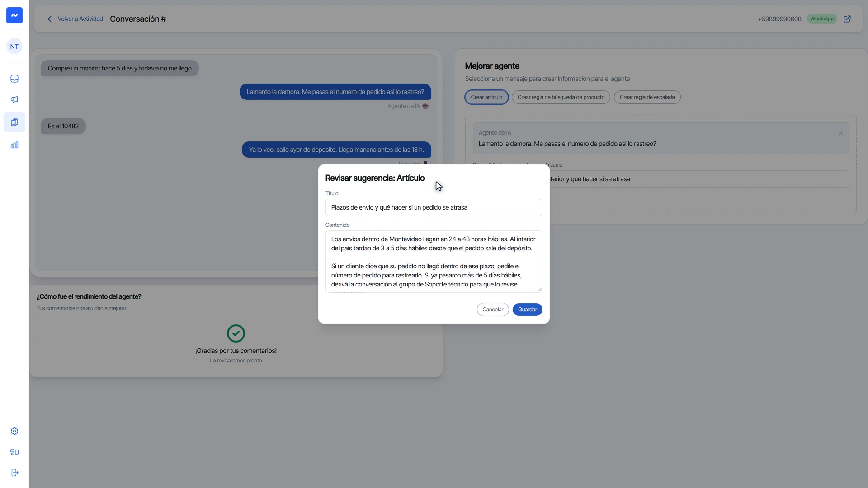Viewport: 868px width, 488px height.
Task: Click the green feedback checkmark icon
Action: (x=236, y=333)
